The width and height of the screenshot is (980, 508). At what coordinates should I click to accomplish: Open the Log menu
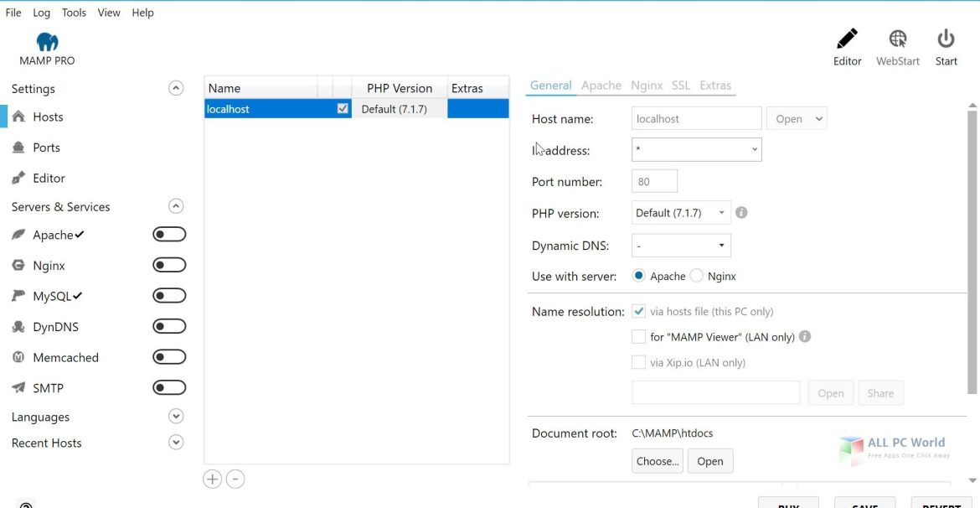tap(41, 13)
